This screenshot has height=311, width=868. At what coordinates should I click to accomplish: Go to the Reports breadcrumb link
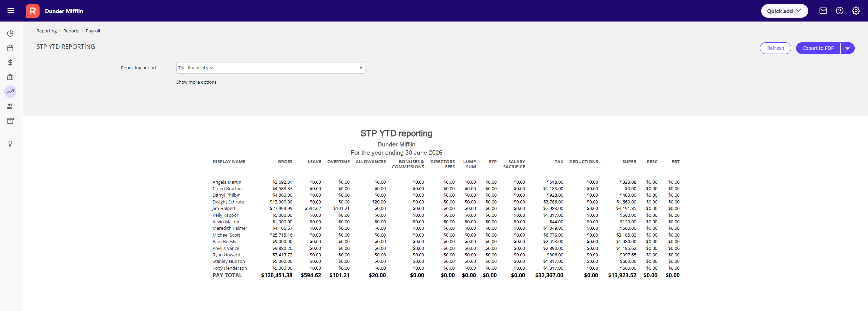click(71, 31)
